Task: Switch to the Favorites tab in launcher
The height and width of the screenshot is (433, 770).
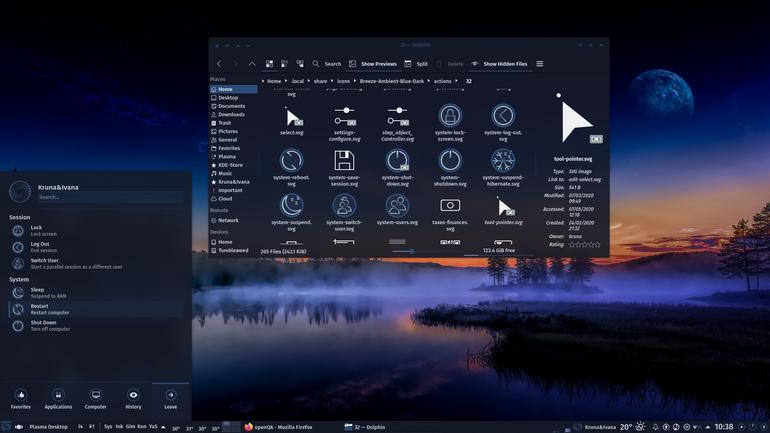Action: 21,400
